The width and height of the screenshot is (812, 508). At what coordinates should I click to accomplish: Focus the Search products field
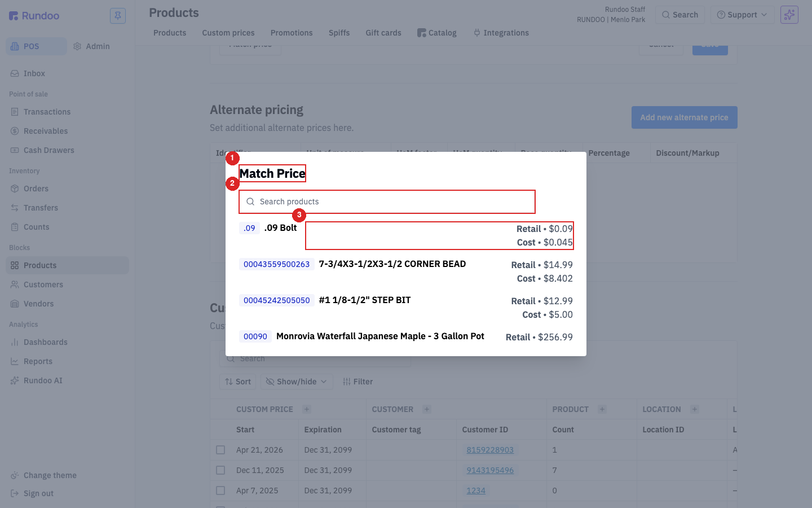[x=387, y=202]
